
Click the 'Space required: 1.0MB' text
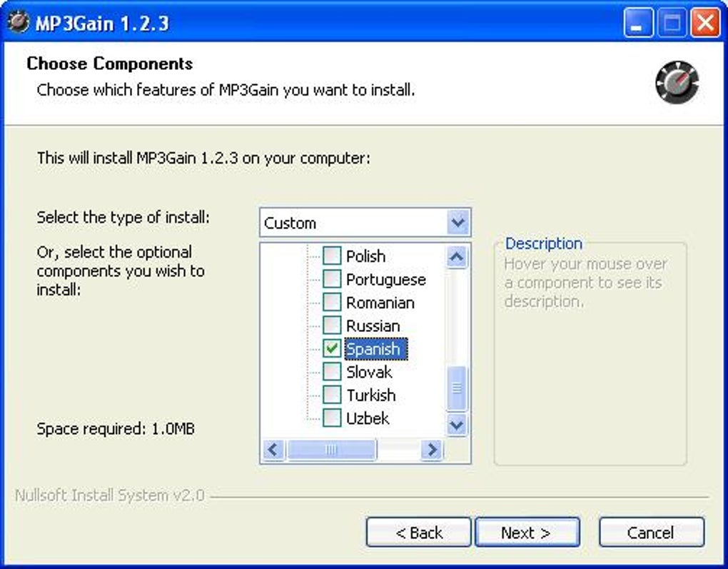pos(116,428)
